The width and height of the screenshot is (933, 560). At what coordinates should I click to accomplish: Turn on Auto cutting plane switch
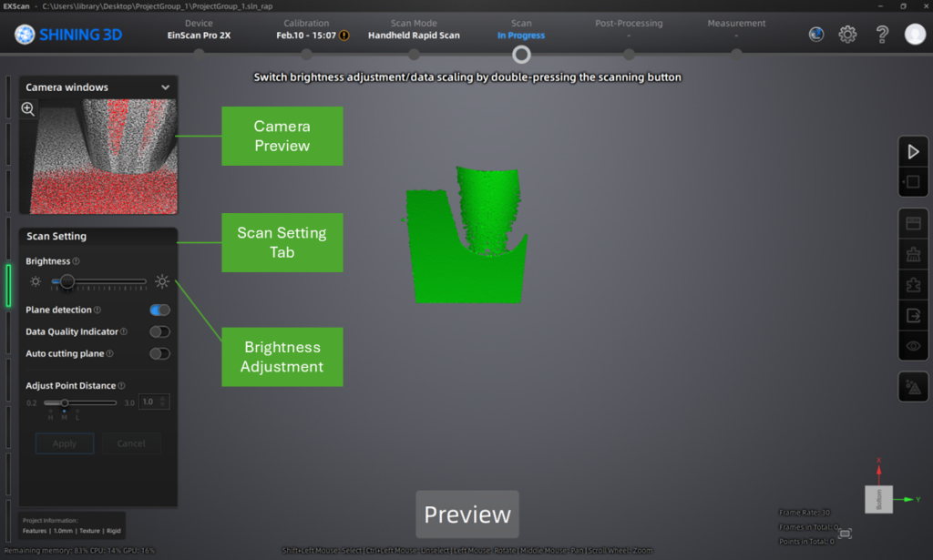click(x=159, y=354)
